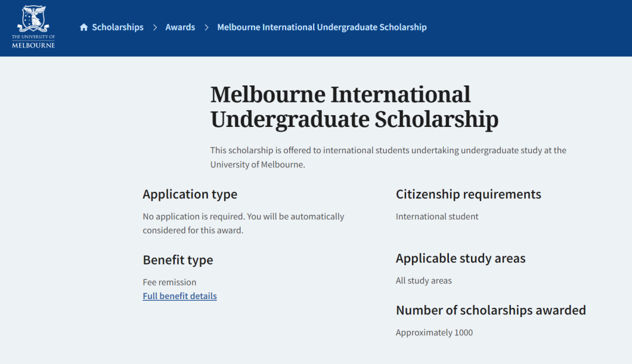Click the Citizenship requirements heading
The width and height of the screenshot is (632, 364).
click(x=468, y=194)
